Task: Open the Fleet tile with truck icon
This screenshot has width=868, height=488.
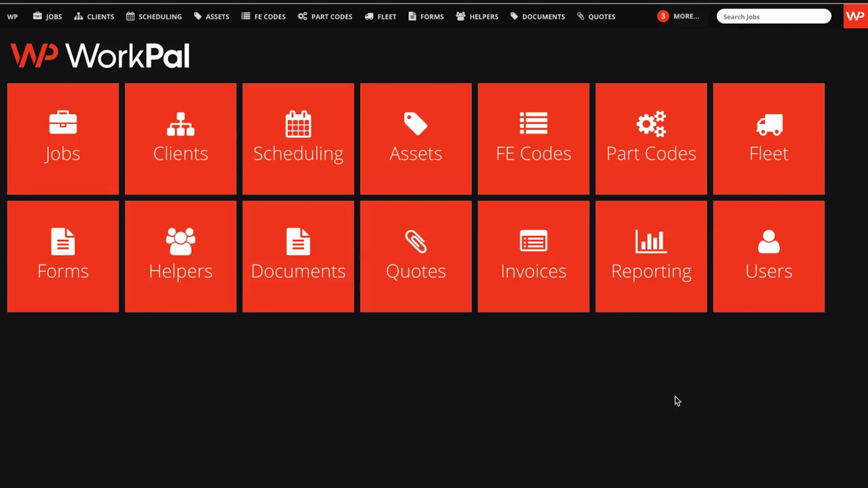Action: click(x=769, y=139)
